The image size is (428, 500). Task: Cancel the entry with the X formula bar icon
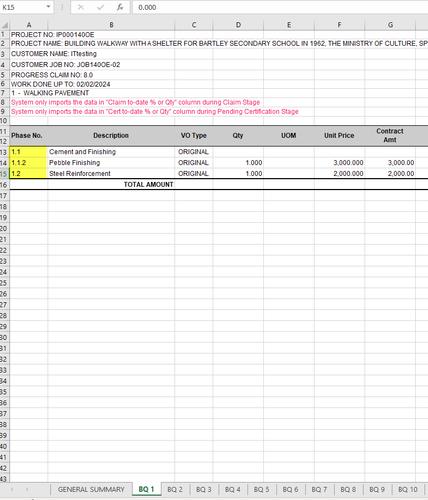coord(81,7)
